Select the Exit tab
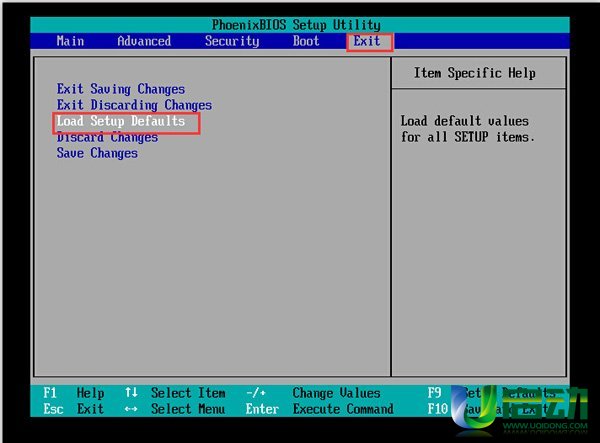 [367, 41]
